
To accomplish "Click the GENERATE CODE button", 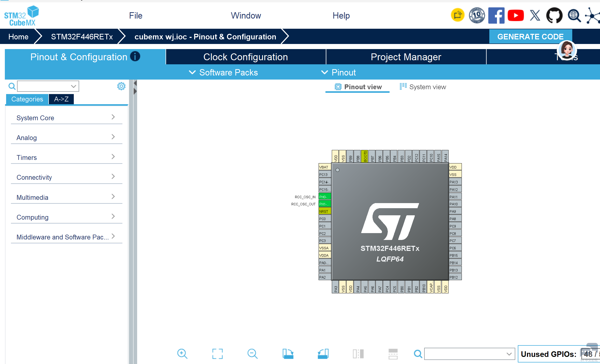I will point(531,37).
